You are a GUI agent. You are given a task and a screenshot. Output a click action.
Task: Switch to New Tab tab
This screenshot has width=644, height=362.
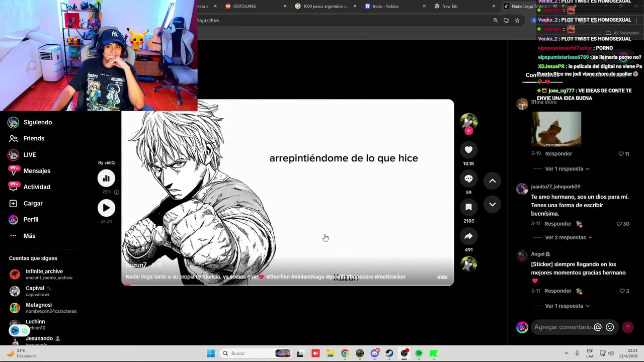point(464,6)
